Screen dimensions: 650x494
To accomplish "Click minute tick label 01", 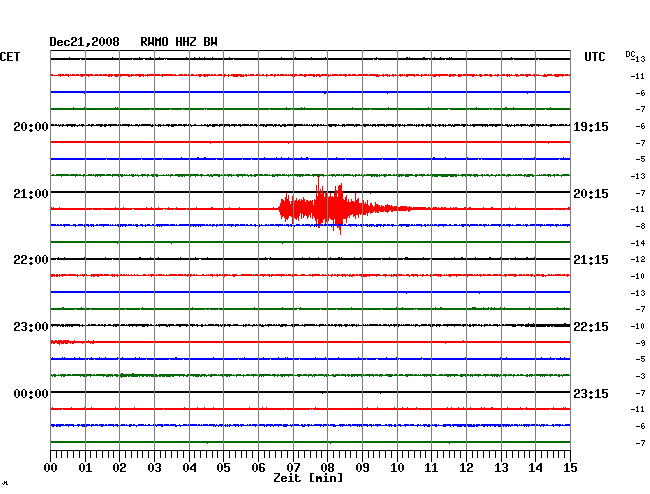I will click(x=85, y=468).
